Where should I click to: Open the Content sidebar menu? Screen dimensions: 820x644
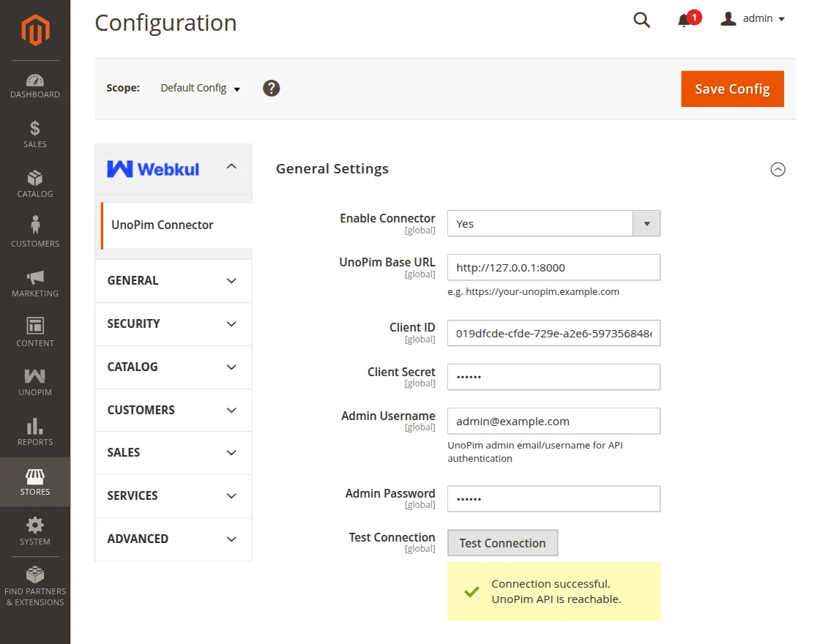[x=35, y=332]
